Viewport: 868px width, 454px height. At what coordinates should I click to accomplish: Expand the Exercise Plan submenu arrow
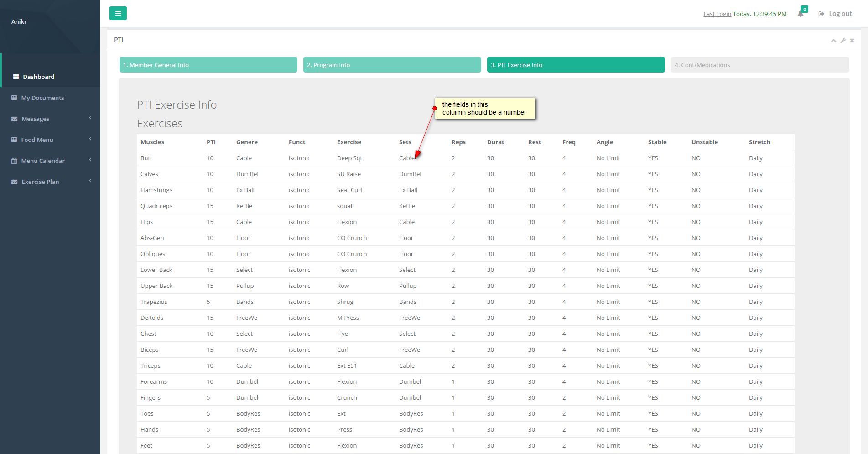click(x=90, y=181)
